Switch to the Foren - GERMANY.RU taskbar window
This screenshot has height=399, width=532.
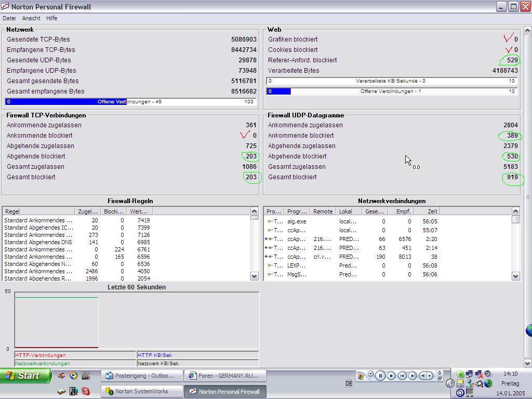point(225,376)
